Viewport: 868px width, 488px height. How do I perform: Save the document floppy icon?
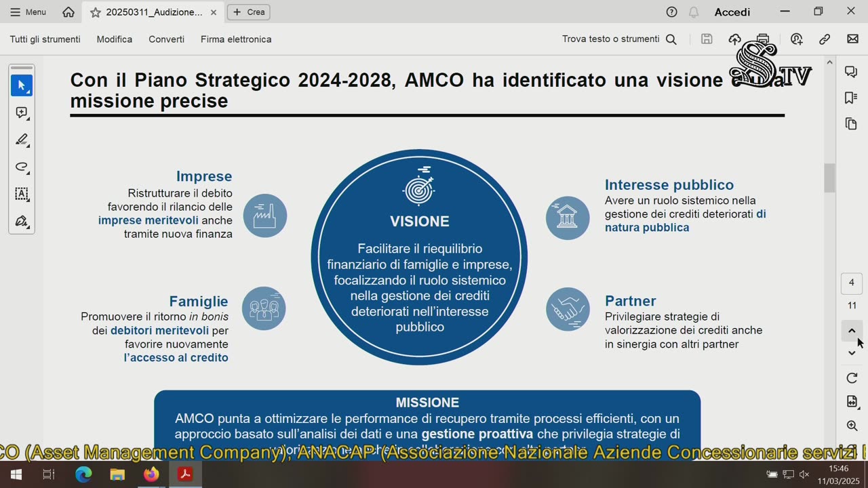[x=707, y=39]
